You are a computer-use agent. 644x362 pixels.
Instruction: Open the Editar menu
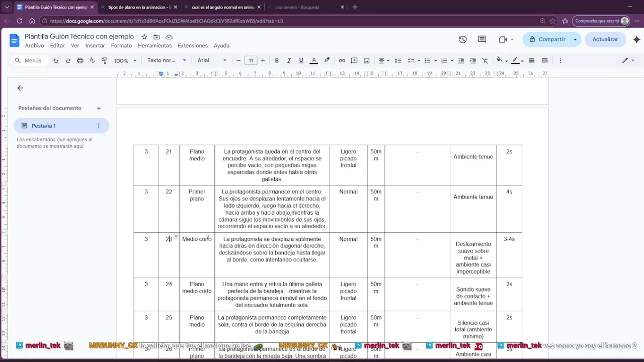(57, 46)
